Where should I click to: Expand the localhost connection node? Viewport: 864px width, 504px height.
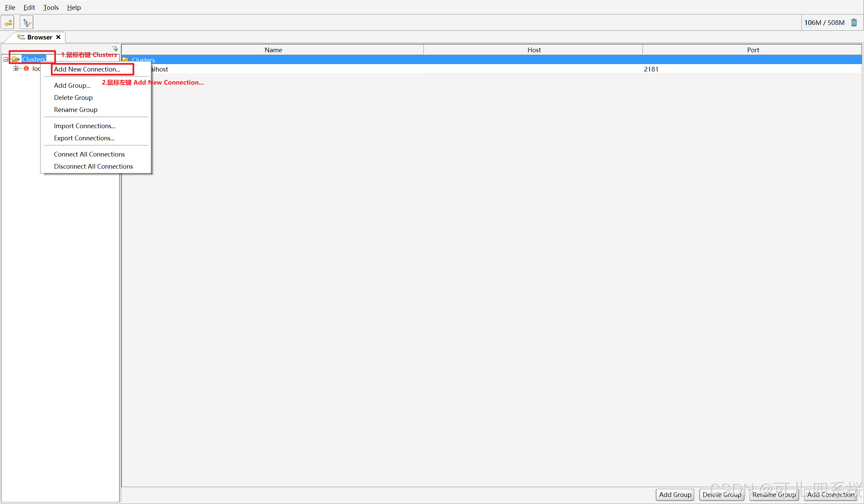point(16,68)
